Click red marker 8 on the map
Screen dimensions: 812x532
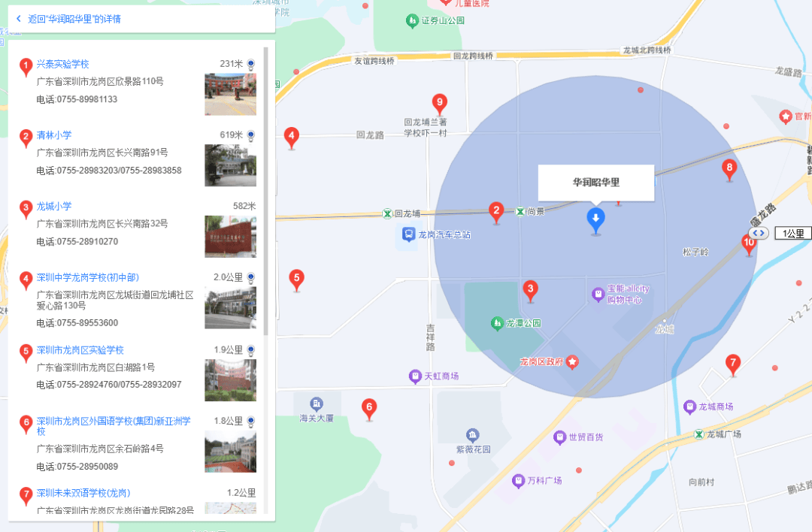(x=728, y=168)
